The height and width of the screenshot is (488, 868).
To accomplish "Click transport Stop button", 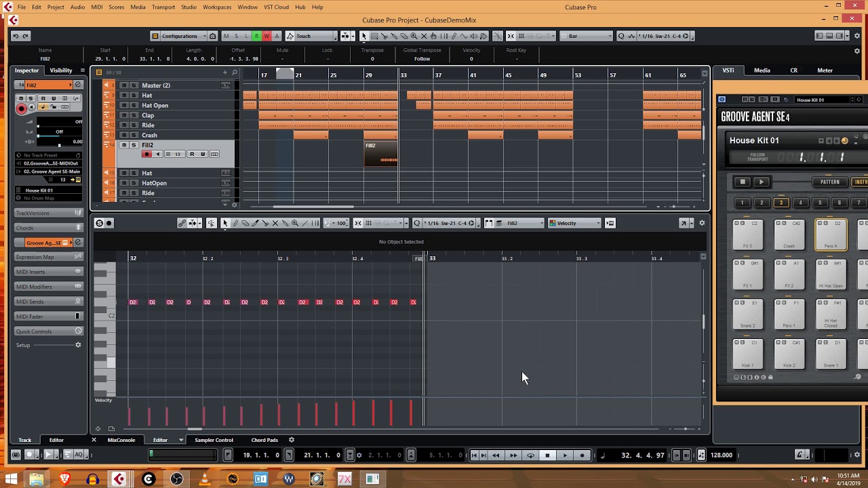I will pos(547,455).
